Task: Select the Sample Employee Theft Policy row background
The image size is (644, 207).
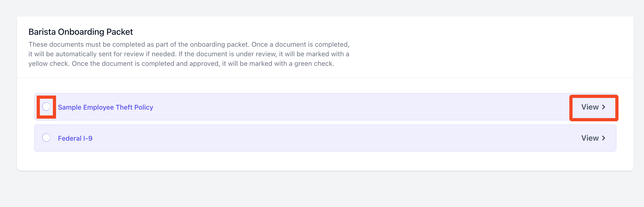Action: (x=325, y=107)
